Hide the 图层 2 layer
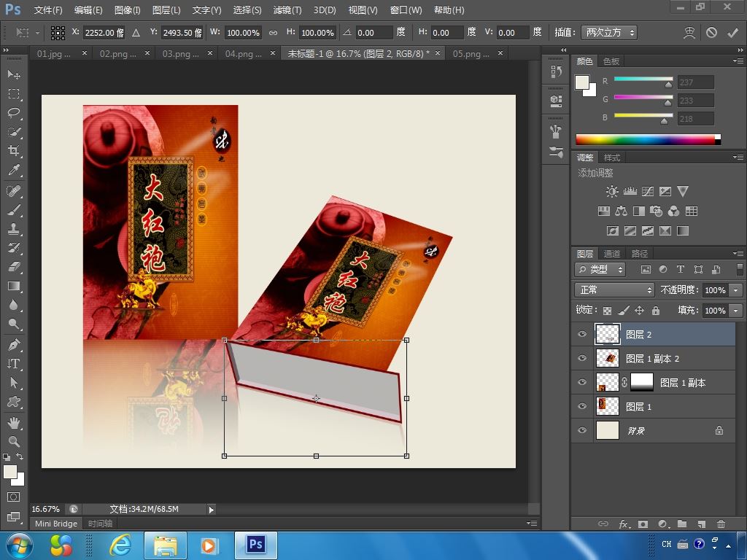This screenshot has width=747, height=560. (x=582, y=335)
